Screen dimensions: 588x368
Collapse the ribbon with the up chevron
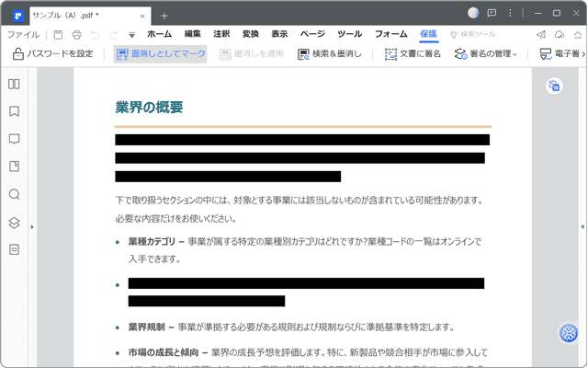(x=578, y=35)
